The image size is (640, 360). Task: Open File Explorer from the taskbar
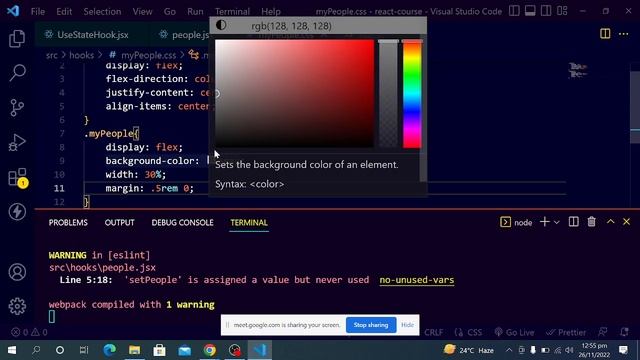pyautogui.click(x=134, y=350)
